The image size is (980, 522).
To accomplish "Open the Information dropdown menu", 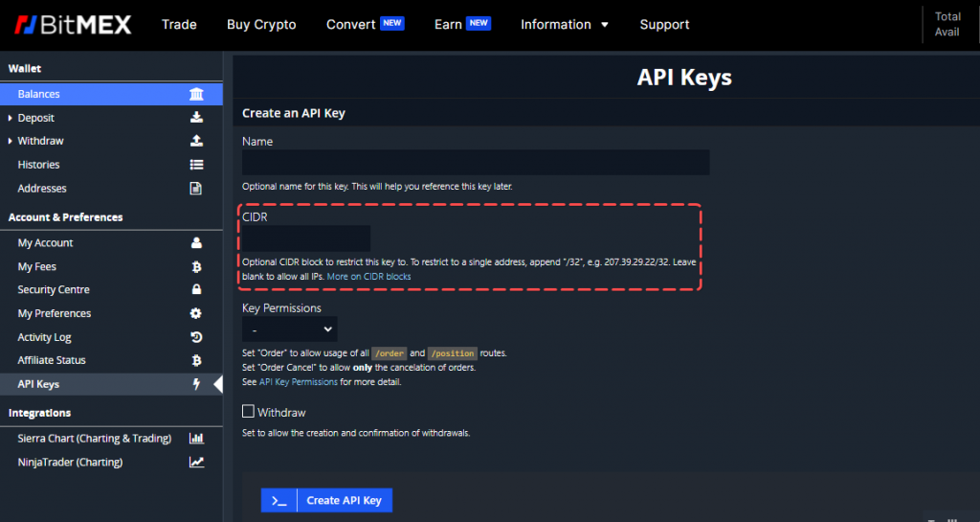I will pos(565,24).
